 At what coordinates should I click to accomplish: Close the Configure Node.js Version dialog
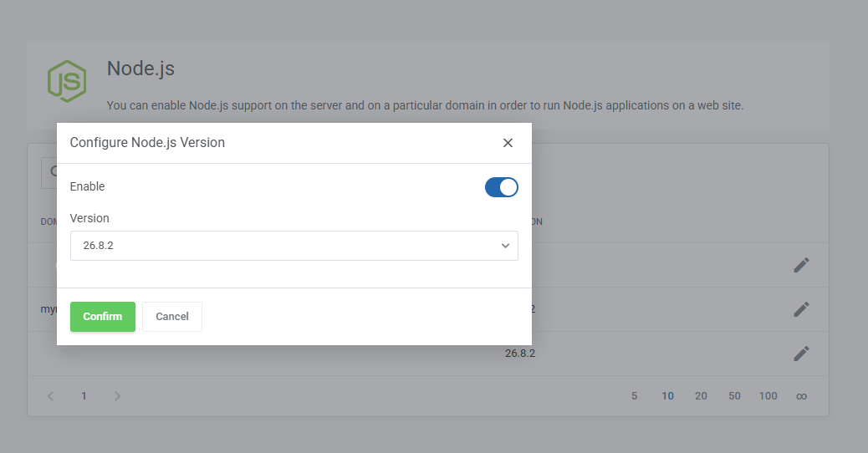click(508, 143)
